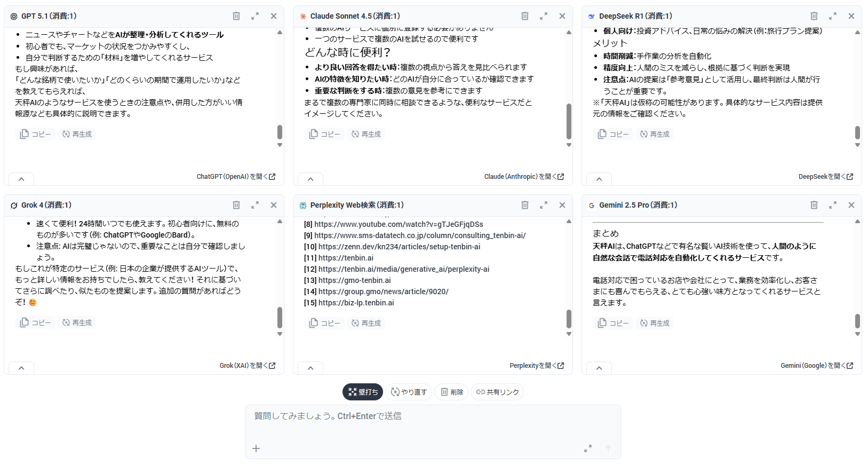Screen dimensions: 868x465
Task: Collapse the Perplexity panel with chevron
Action: click(x=310, y=368)
